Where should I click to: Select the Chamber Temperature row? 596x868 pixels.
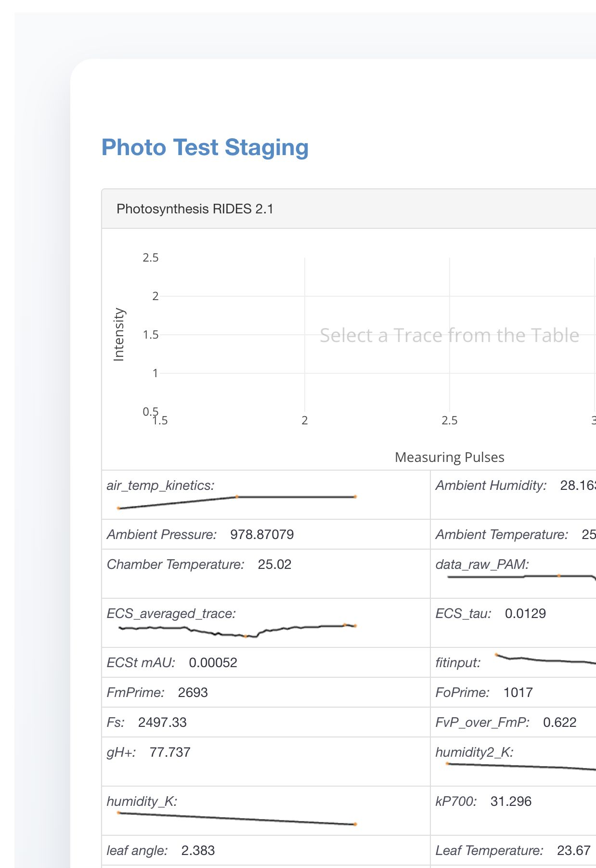(x=266, y=574)
